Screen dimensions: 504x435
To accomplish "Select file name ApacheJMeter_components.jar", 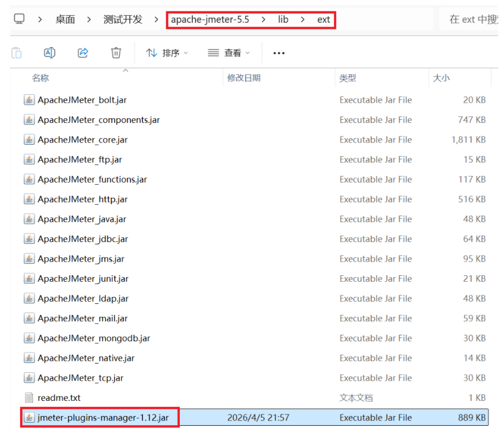I will (x=99, y=120).
